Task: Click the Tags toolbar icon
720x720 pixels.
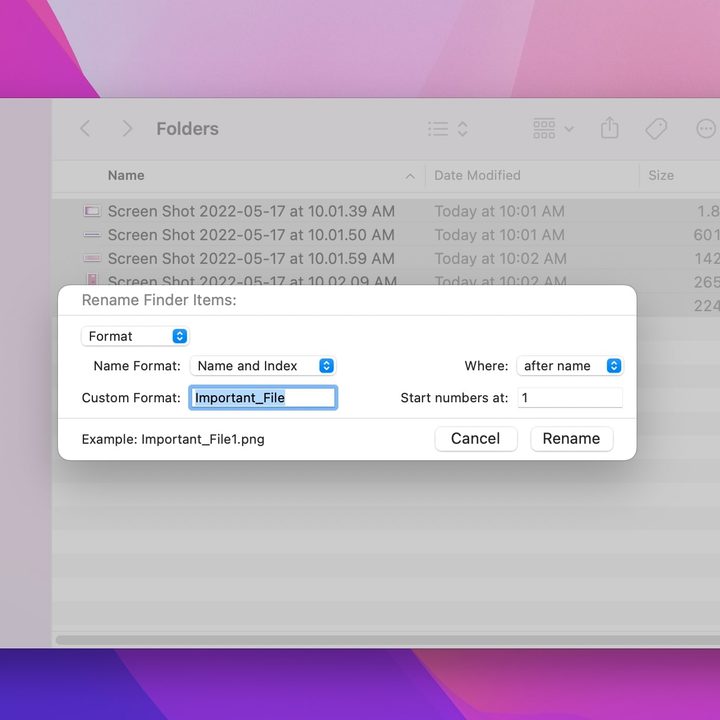Action: point(656,129)
